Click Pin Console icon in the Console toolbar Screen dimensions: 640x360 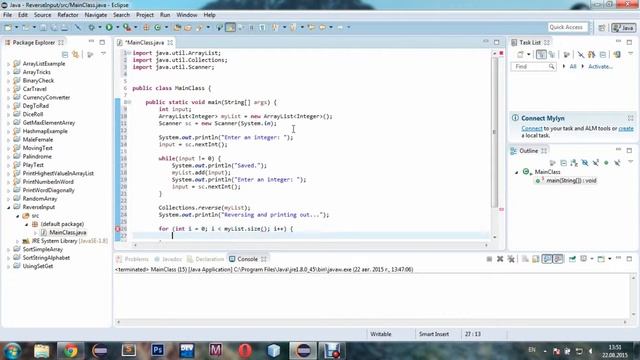[x=572, y=259]
